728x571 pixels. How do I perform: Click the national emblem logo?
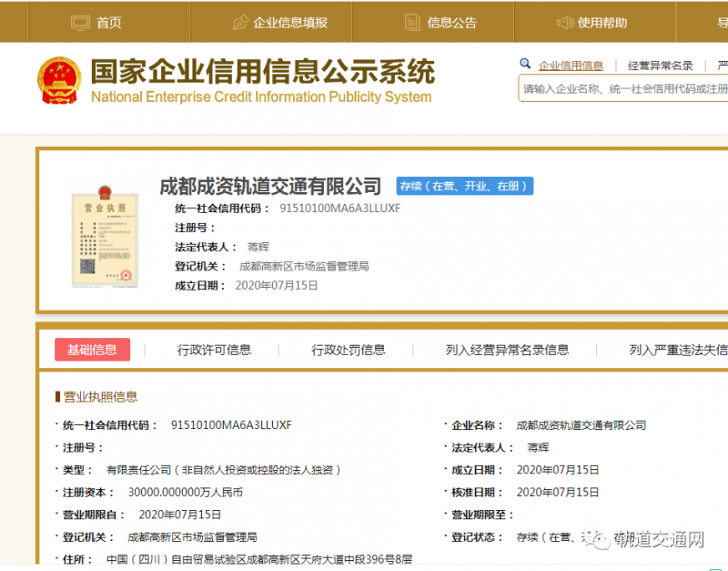click(59, 80)
